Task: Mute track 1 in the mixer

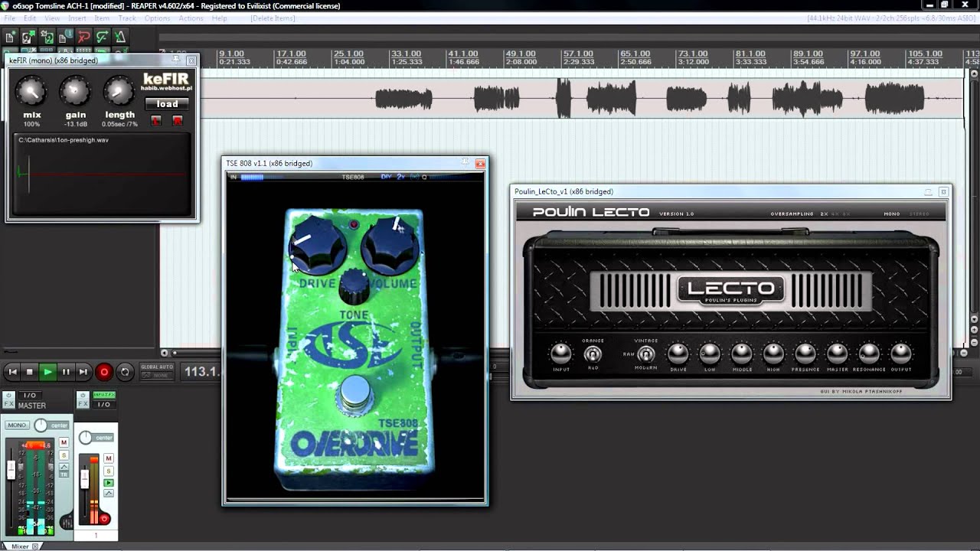Action: tap(108, 458)
